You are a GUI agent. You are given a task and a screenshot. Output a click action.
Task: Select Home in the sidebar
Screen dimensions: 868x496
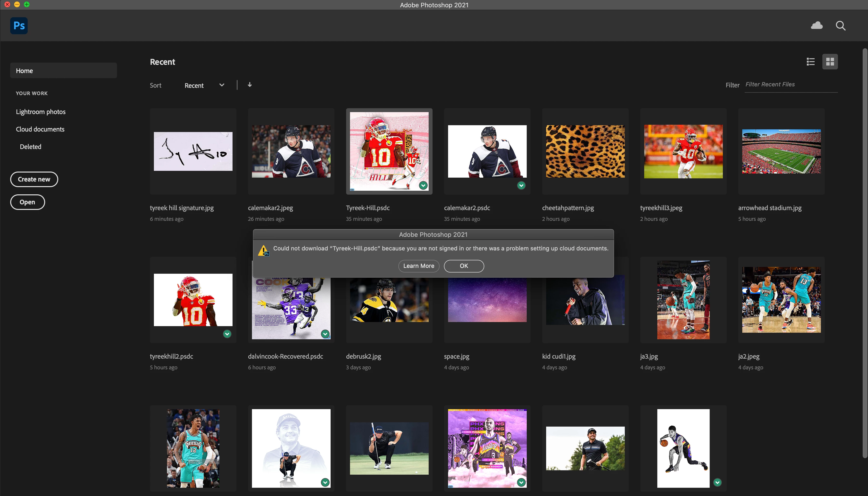tap(63, 71)
